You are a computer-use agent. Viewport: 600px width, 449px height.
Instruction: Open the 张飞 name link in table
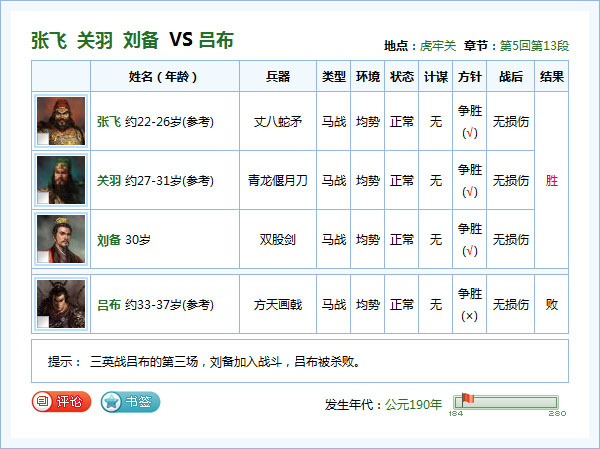point(109,122)
